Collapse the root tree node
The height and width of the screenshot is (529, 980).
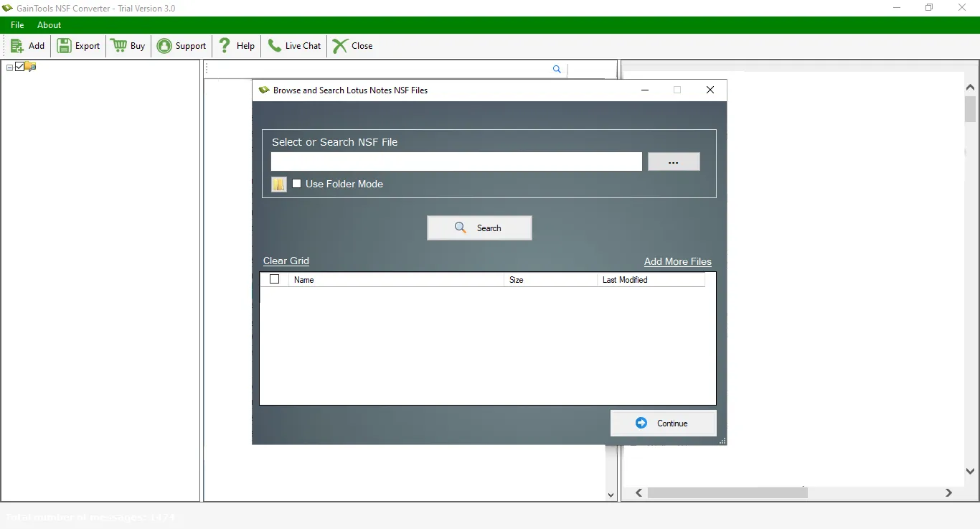click(x=9, y=67)
